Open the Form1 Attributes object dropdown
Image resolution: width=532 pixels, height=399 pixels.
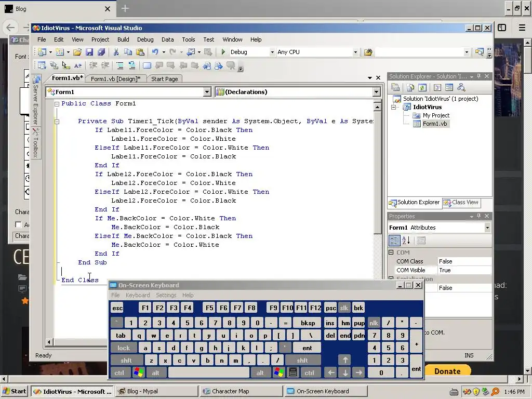pyautogui.click(x=487, y=228)
